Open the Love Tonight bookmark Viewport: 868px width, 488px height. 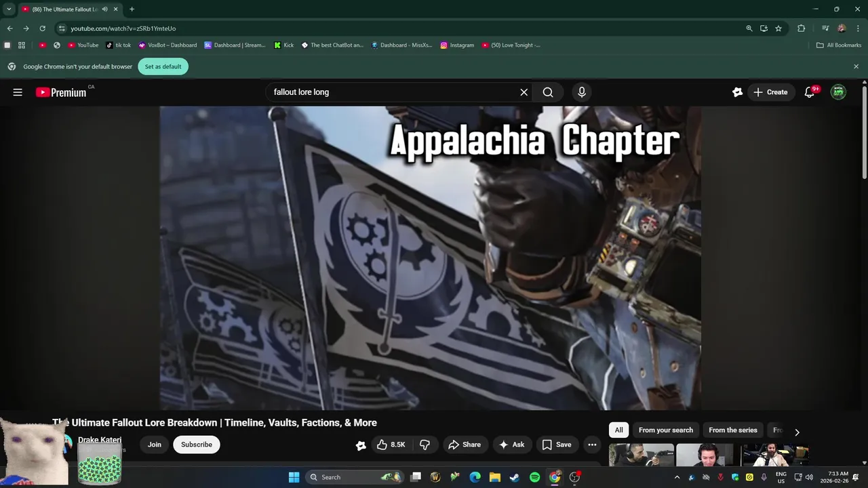pyautogui.click(x=511, y=45)
